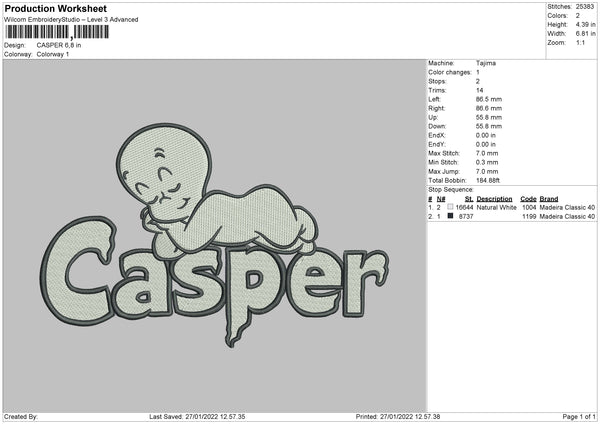The image size is (600, 424).
Task: Click the Colorway 1 label
Action: coord(53,54)
